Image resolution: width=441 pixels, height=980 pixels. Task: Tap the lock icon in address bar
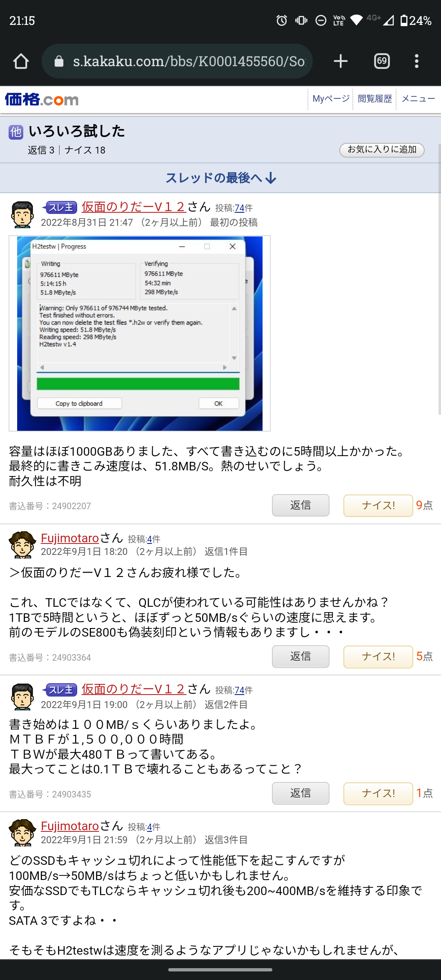pyautogui.click(x=59, y=61)
